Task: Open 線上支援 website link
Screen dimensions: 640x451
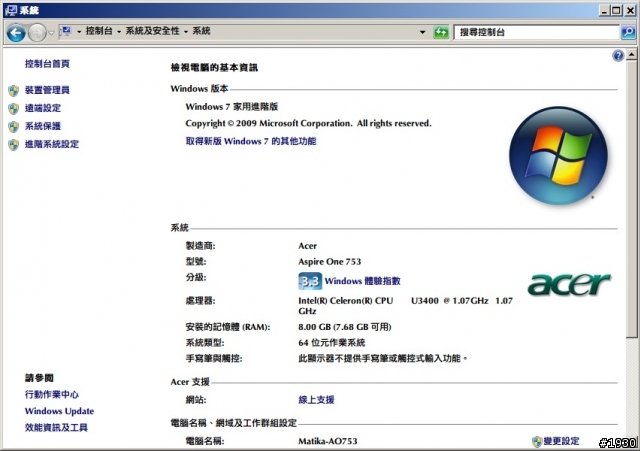Action: click(x=316, y=400)
